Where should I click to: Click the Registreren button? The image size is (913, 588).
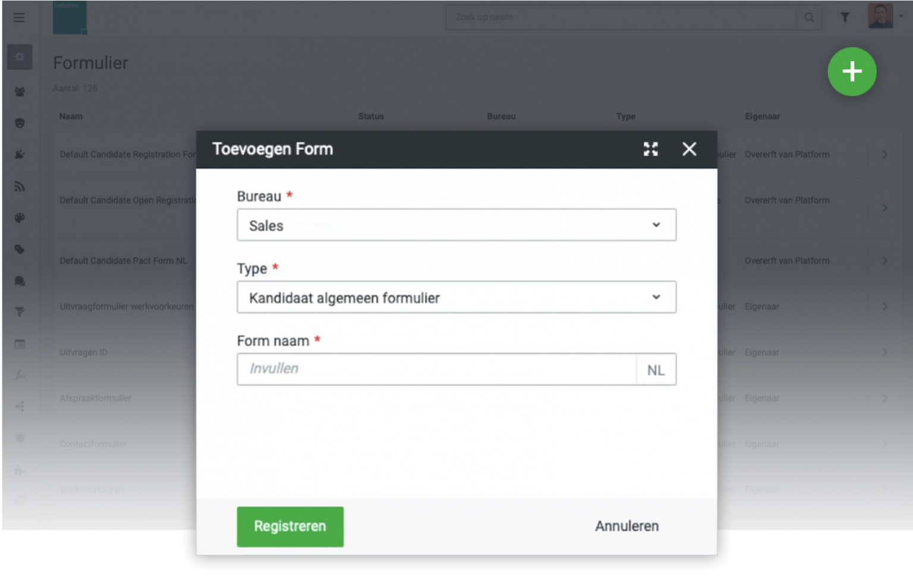[290, 526]
